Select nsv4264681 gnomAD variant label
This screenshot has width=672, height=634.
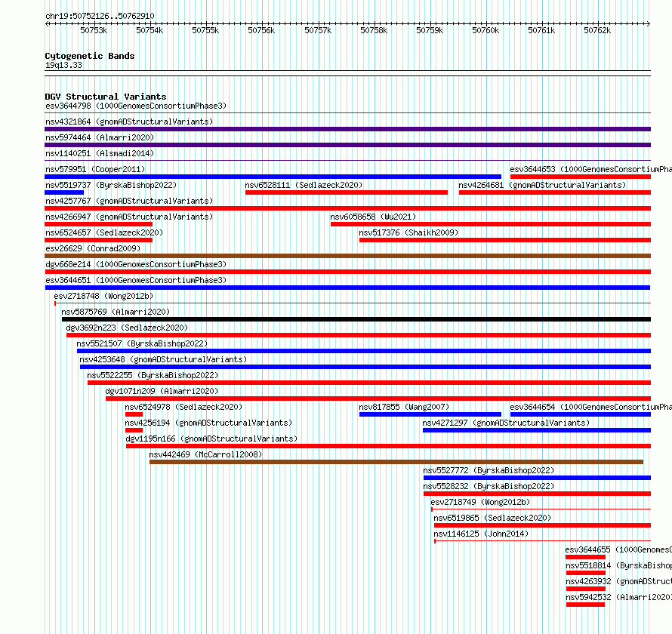coord(542,185)
